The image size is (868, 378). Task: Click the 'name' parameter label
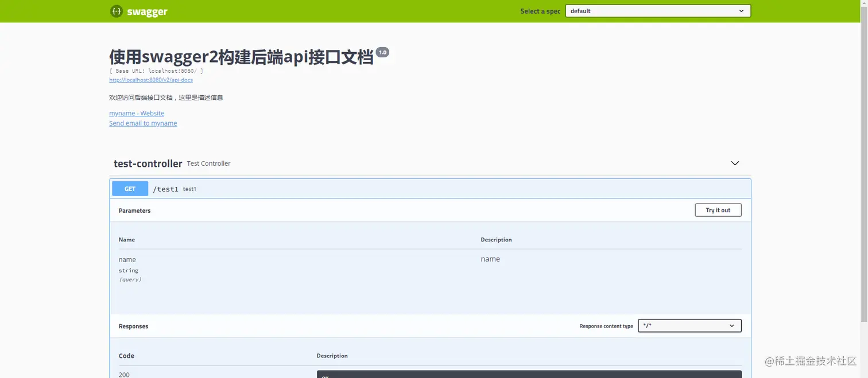pyautogui.click(x=127, y=260)
